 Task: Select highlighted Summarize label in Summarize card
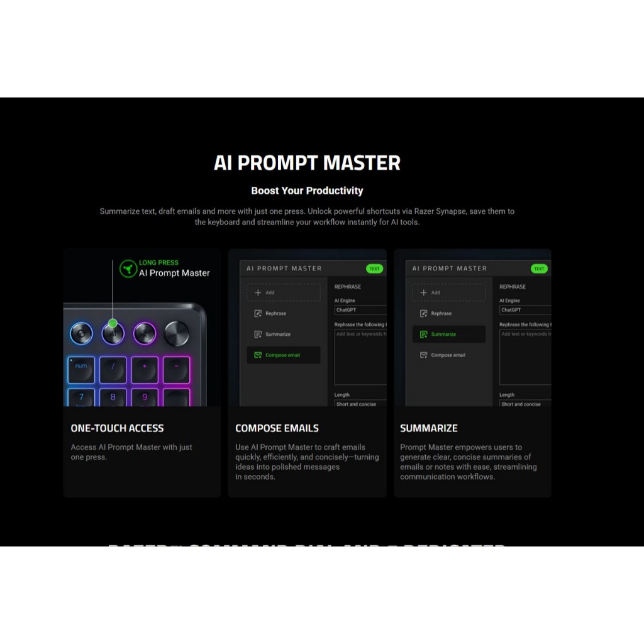pos(443,335)
